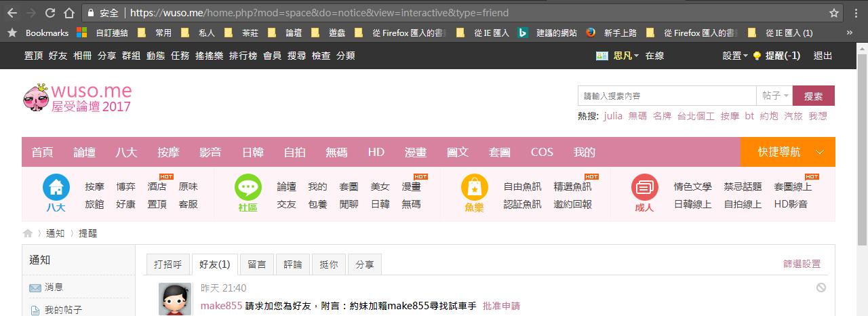
Task: Expand the 快捷導航 quick navigation menu
Action: [787, 152]
